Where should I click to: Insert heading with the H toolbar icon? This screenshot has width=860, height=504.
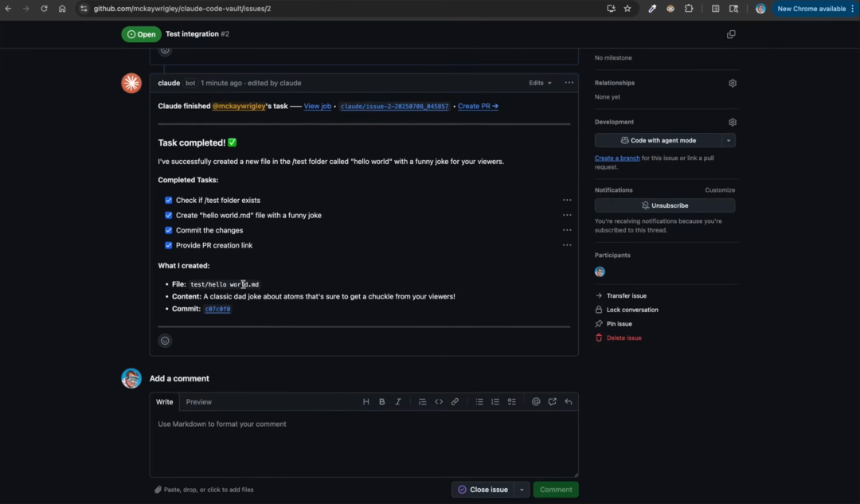click(x=365, y=402)
